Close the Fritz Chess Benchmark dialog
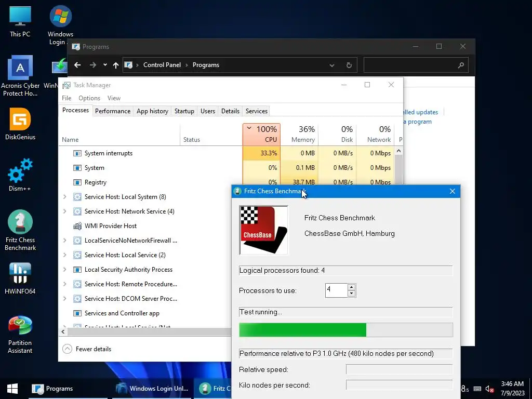 pos(453,191)
